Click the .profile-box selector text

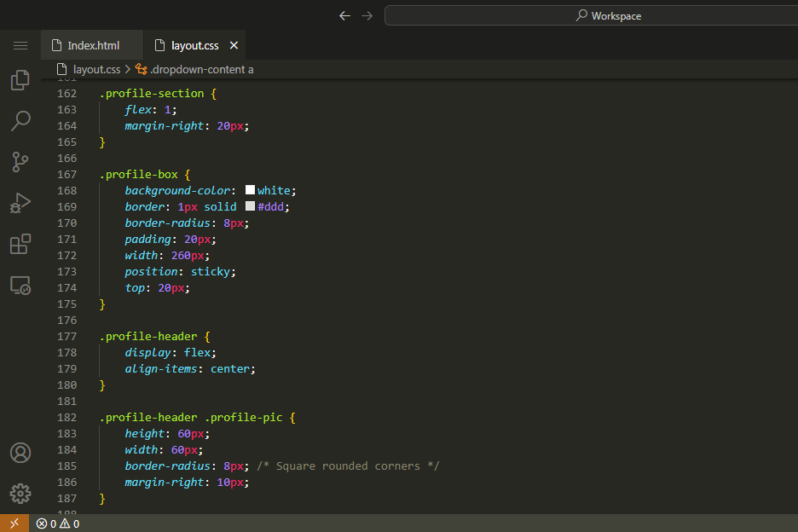139,175
